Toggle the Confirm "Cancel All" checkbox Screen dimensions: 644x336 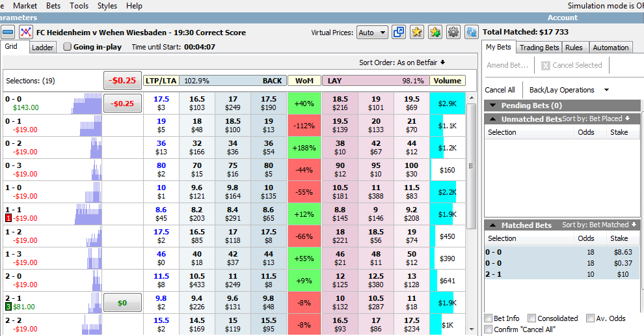(489, 329)
